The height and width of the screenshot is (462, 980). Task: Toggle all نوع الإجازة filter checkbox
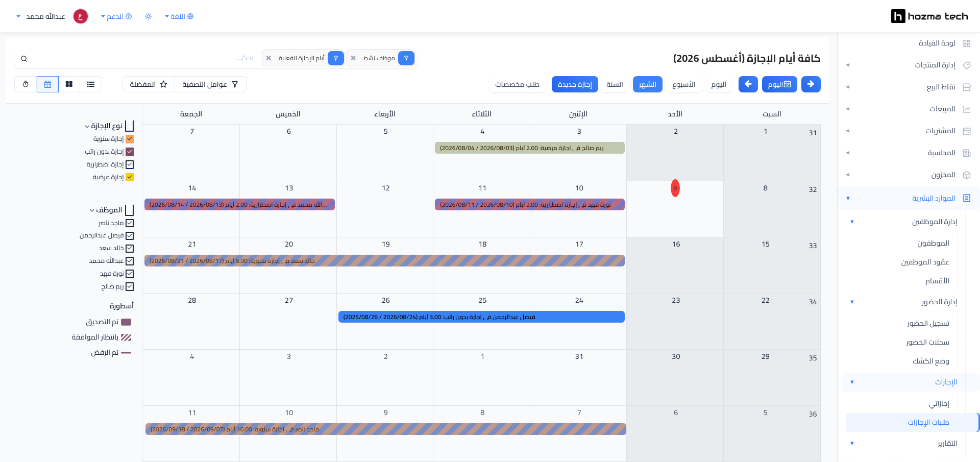130,126
